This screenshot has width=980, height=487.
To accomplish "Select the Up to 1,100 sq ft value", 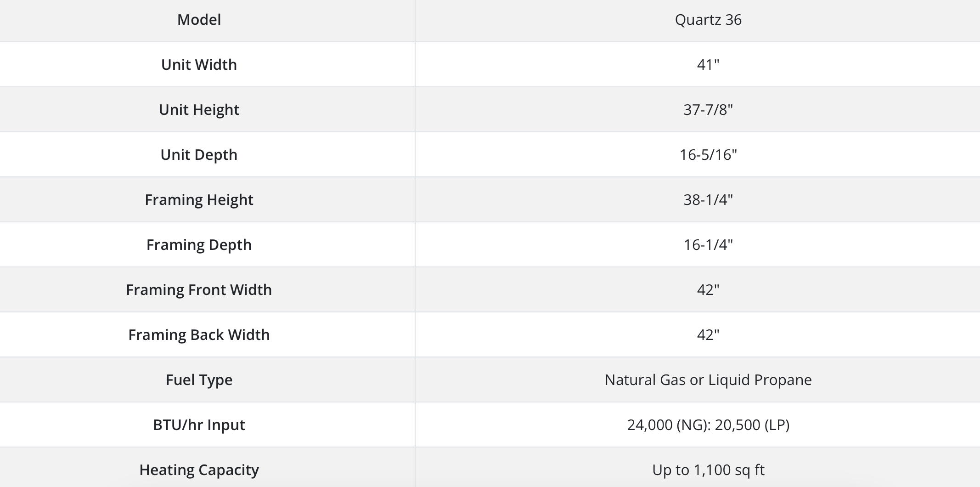I will click(x=708, y=470).
